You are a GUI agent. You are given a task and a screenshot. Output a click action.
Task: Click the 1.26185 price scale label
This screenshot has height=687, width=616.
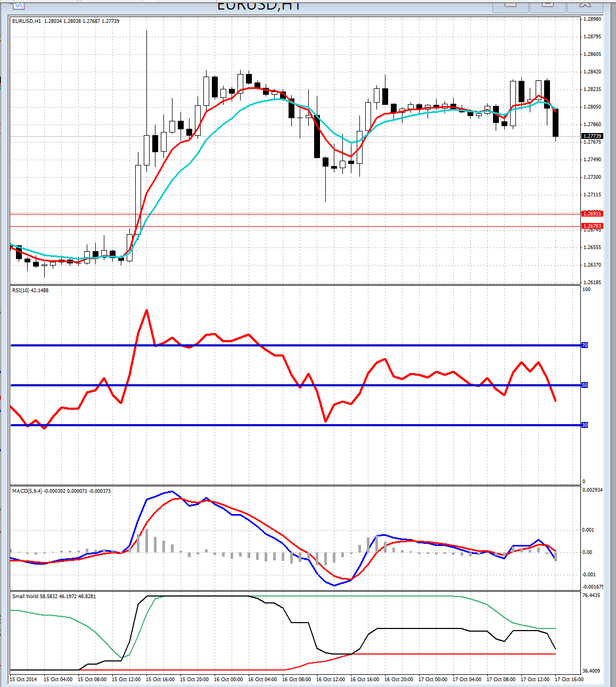pos(592,283)
